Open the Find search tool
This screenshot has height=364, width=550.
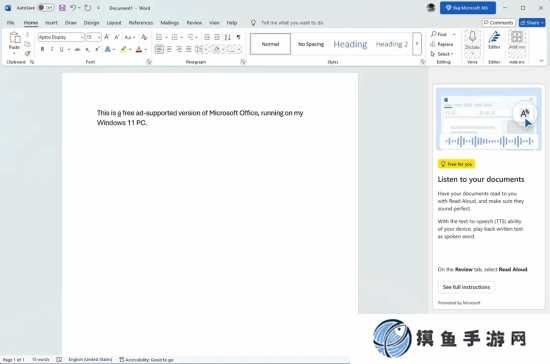(439, 34)
